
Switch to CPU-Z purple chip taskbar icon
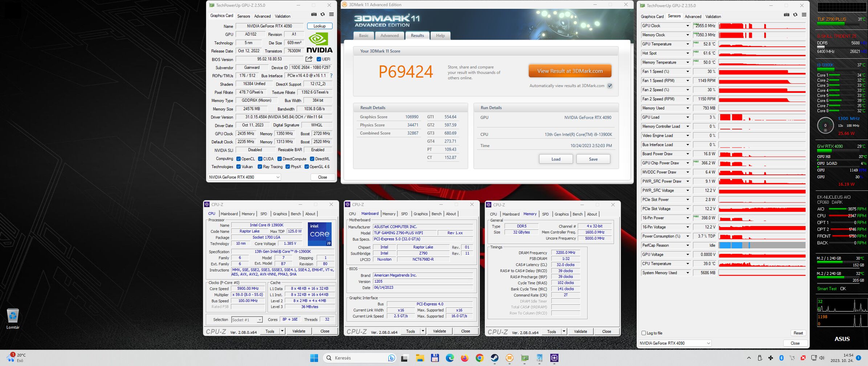click(x=554, y=358)
